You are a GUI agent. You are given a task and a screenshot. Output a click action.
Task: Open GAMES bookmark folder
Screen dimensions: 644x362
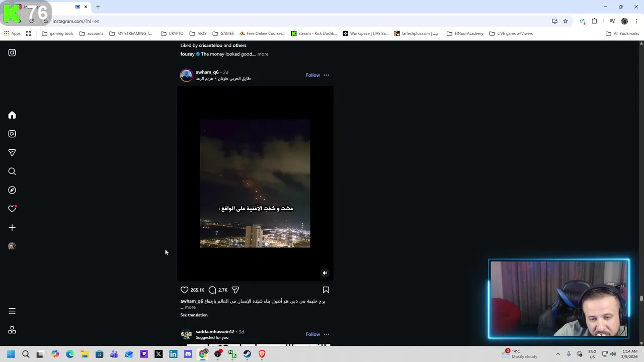click(223, 34)
